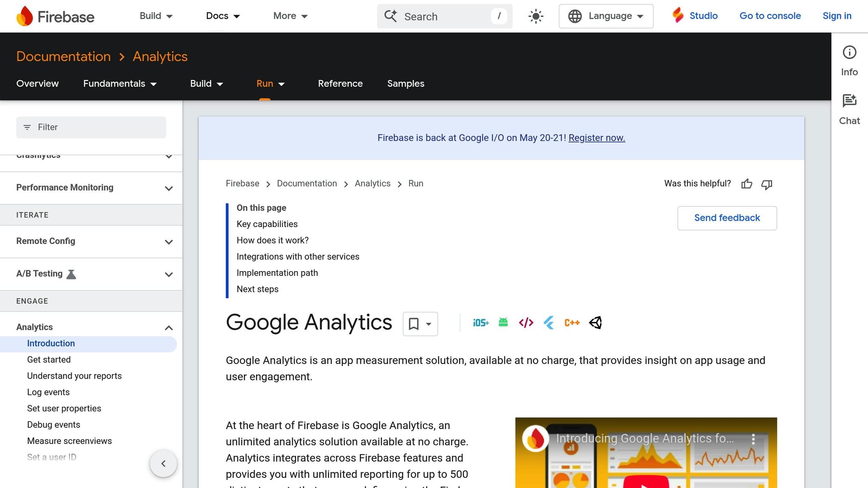
Task: Click the A/B Testing beaker icon
Action: pyautogui.click(x=71, y=274)
